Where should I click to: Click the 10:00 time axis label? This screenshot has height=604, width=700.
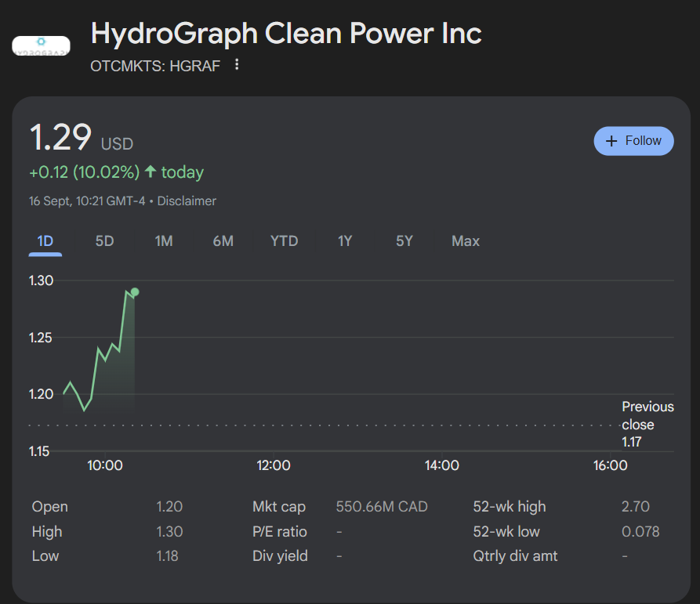tap(105, 465)
